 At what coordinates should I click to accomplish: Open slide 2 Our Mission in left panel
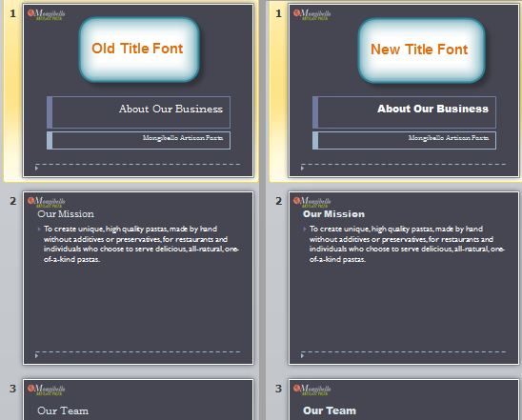pyautogui.click(x=138, y=278)
